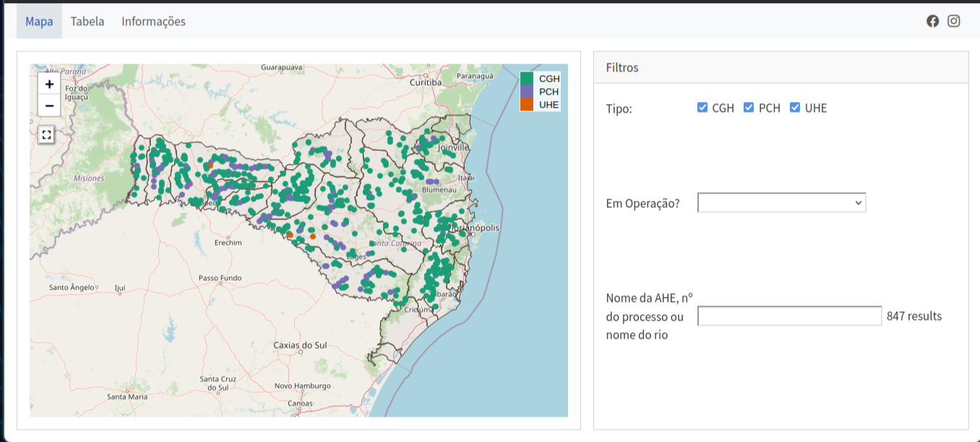Enter fullscreen map view
This screenshot has height=442, width=980.
46,134
